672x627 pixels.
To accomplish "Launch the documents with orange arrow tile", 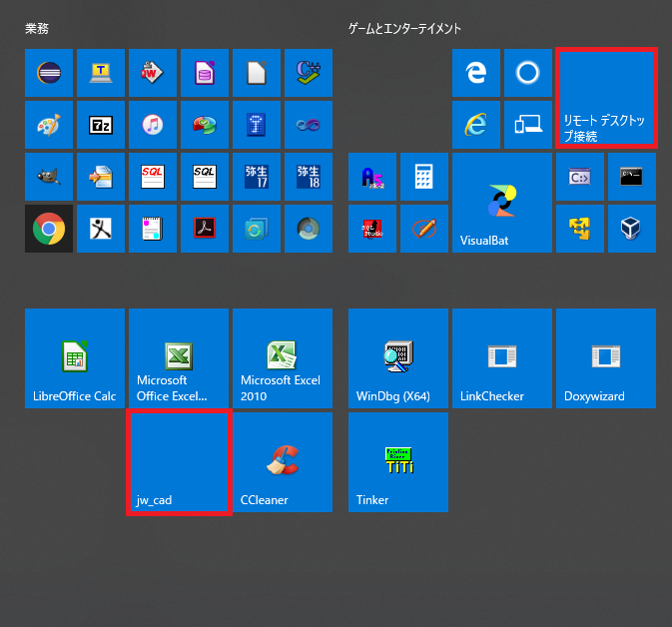I will tap(101, 177).
